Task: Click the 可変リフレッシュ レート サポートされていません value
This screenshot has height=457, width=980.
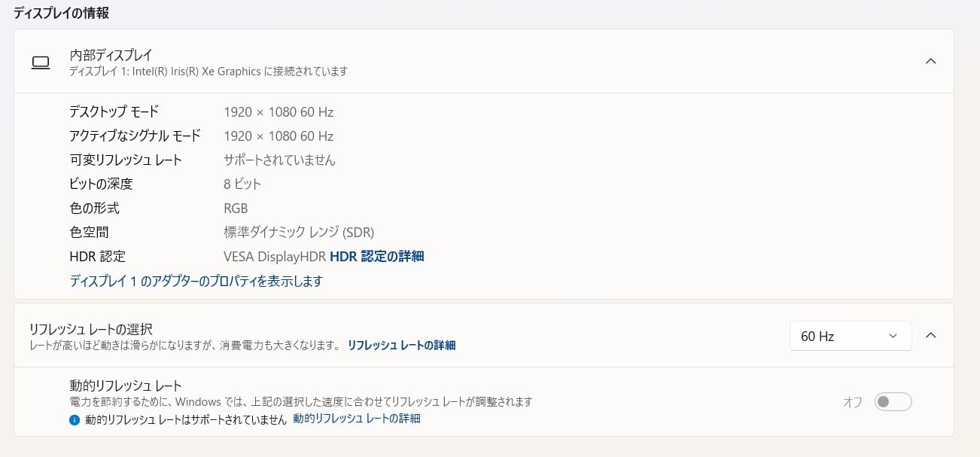Action: (x=279, y=160)
